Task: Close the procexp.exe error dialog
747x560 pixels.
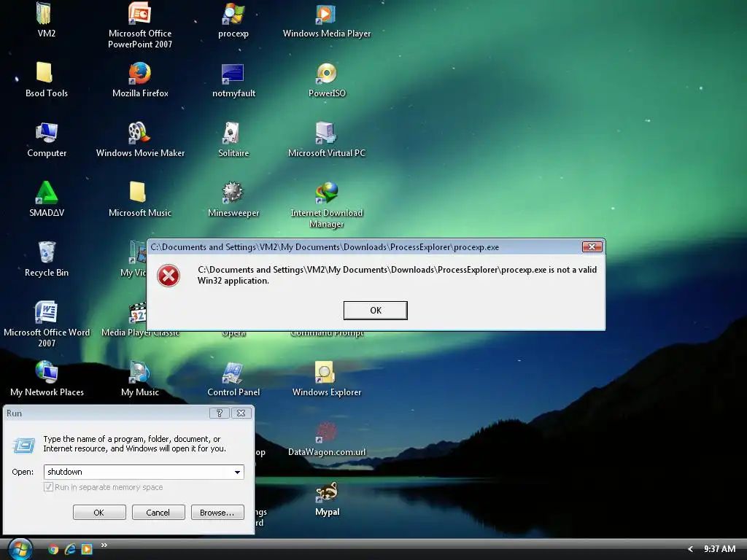Action: click(x=592, y=246)
